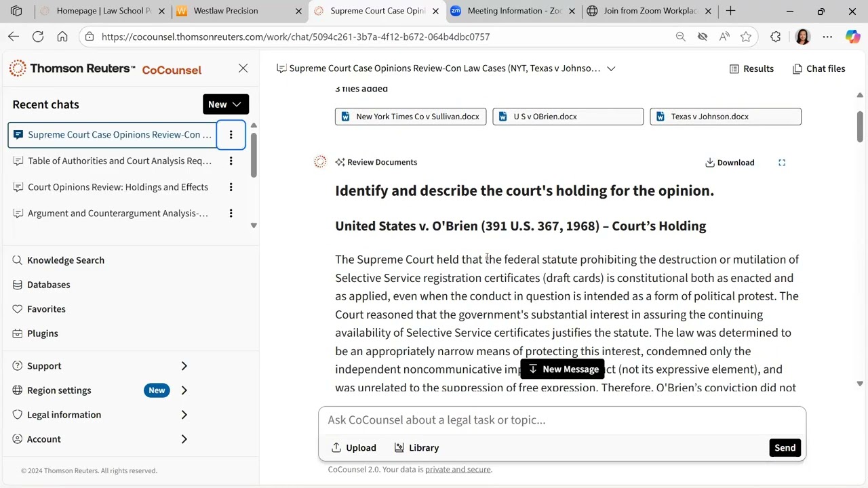Open the Library

point(416,448)
